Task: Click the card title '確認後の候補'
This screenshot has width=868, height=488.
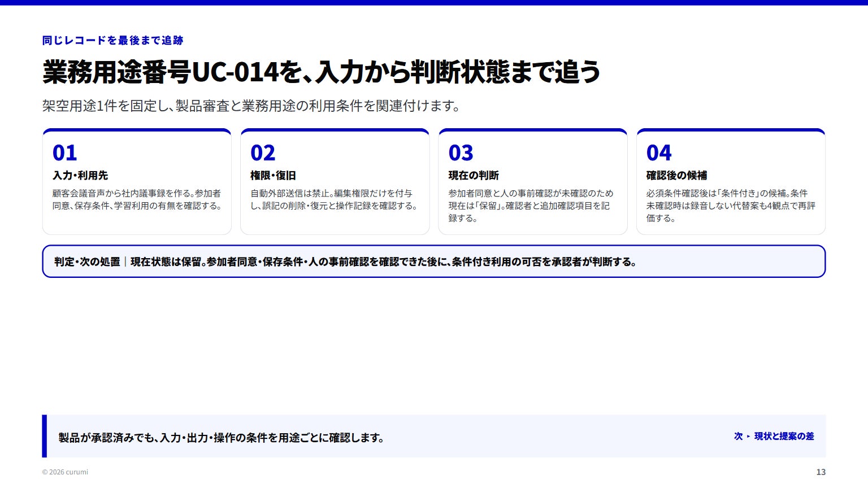Action: (x=676, y=175)
